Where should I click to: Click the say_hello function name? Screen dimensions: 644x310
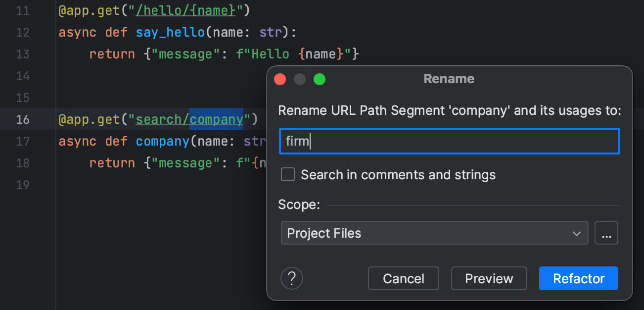pyautogui.click(x=170, y=32)
